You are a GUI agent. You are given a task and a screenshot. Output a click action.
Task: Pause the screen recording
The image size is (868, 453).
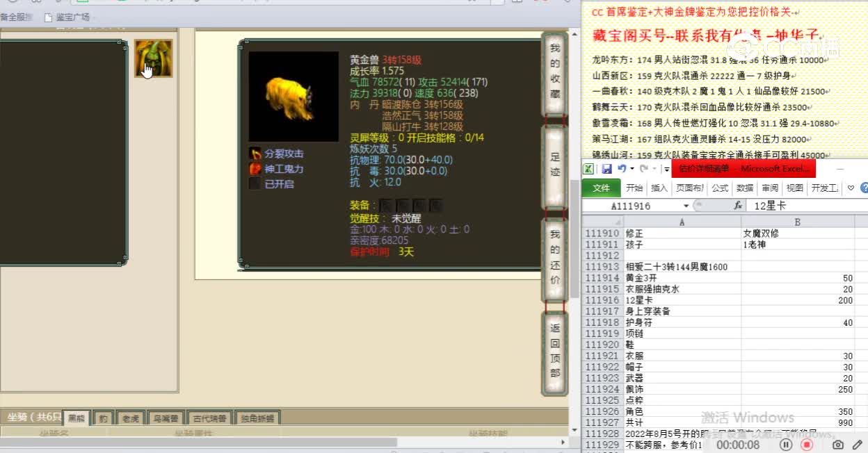(x=786, y=445)
